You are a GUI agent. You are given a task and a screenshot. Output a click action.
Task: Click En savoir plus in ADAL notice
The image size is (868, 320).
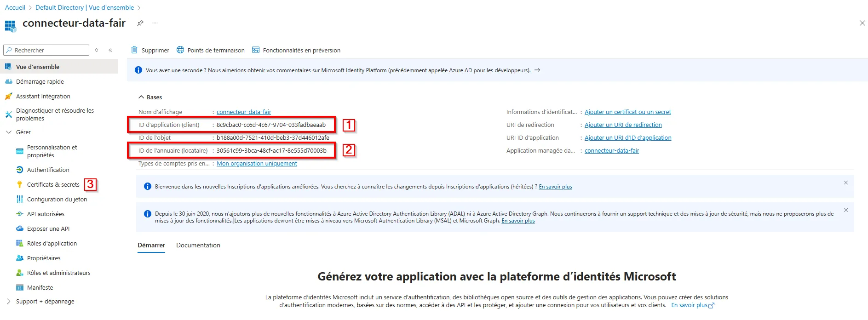[518, 221]
